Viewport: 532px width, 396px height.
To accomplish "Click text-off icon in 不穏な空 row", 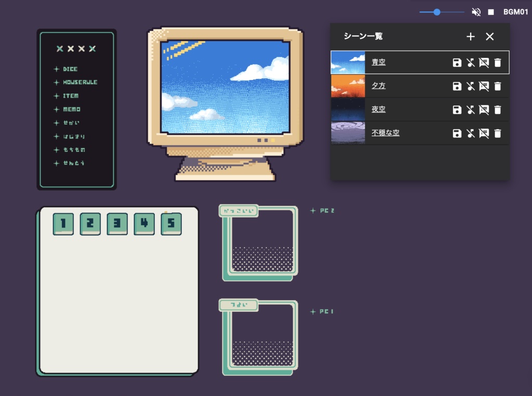I will click(484, 133).
